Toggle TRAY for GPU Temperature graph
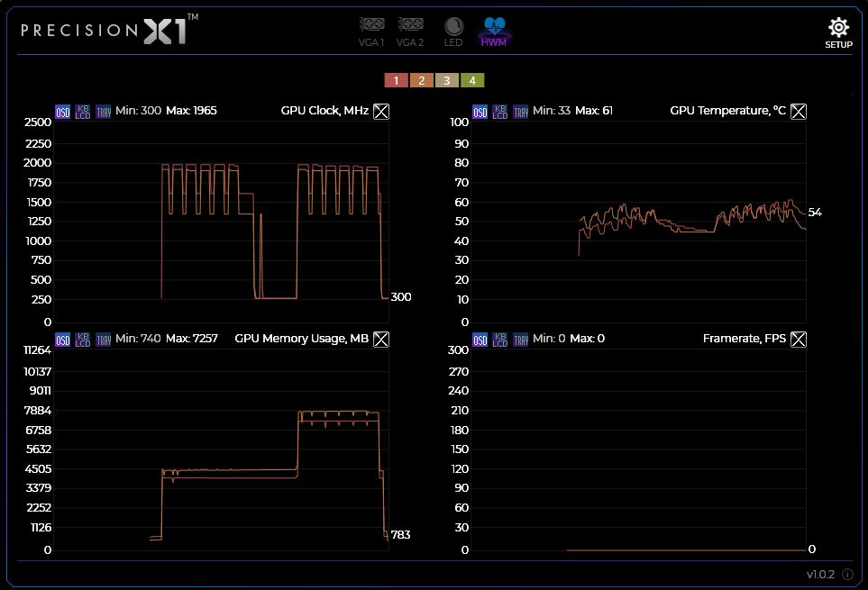The height and width of the screenshot is (590, 868). tap(521, 112)
